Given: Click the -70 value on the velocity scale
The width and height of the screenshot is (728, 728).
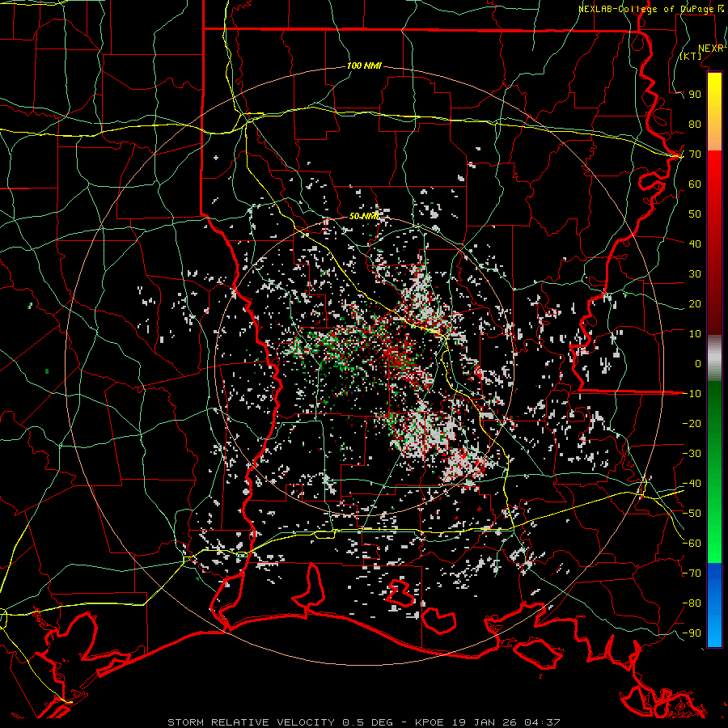Looking at the screenshot, I should [x=692, y=574].
